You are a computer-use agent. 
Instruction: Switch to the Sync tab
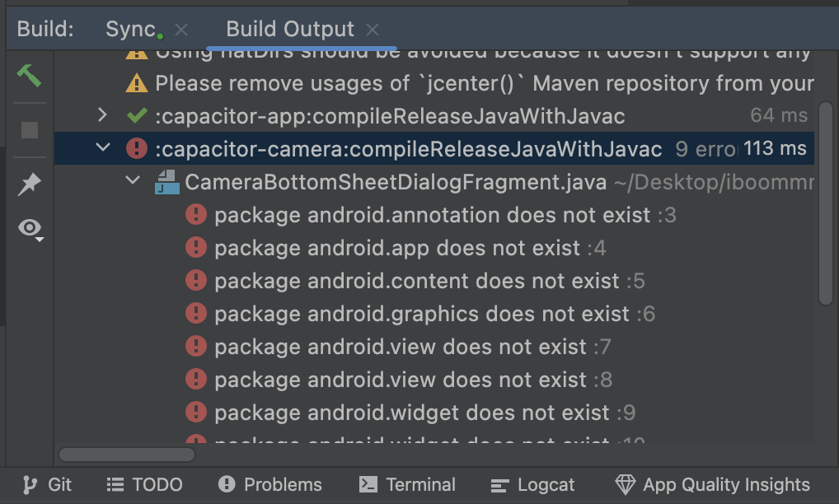click(130, 29)
